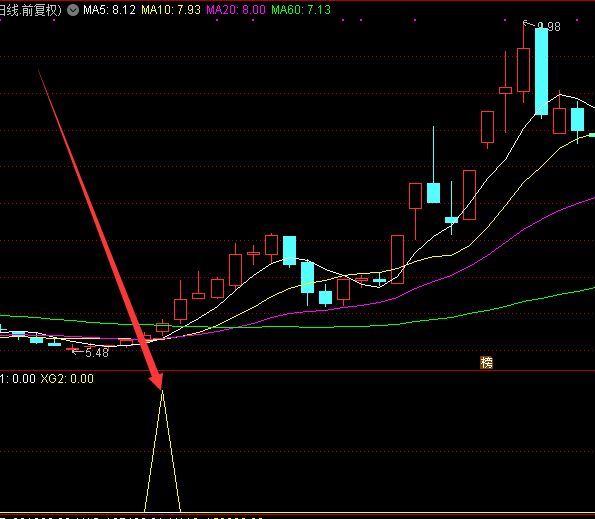Click the 9.98 high price label
The height and width of the screenshot is (519, 595).
click(549, 27)
